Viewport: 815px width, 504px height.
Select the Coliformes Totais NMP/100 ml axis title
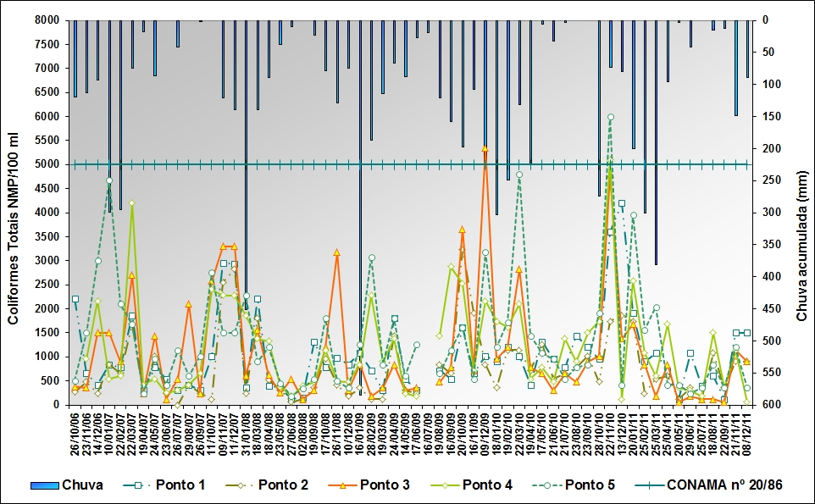tap(14, 212)
